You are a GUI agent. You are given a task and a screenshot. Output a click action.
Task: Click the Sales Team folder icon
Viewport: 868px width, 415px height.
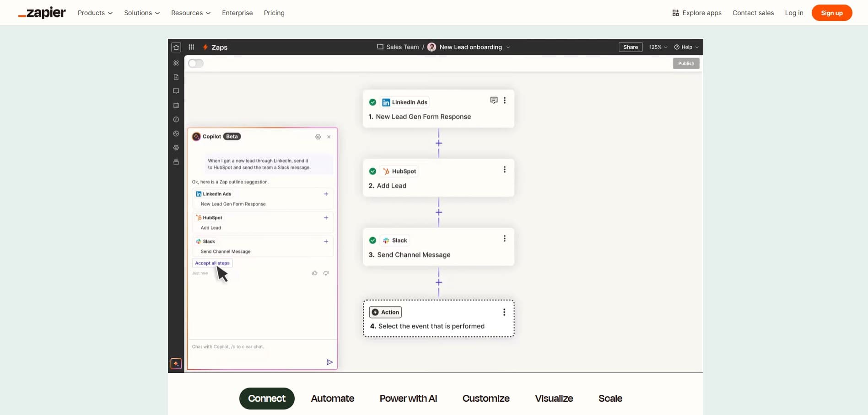click(x=380, y=47)
